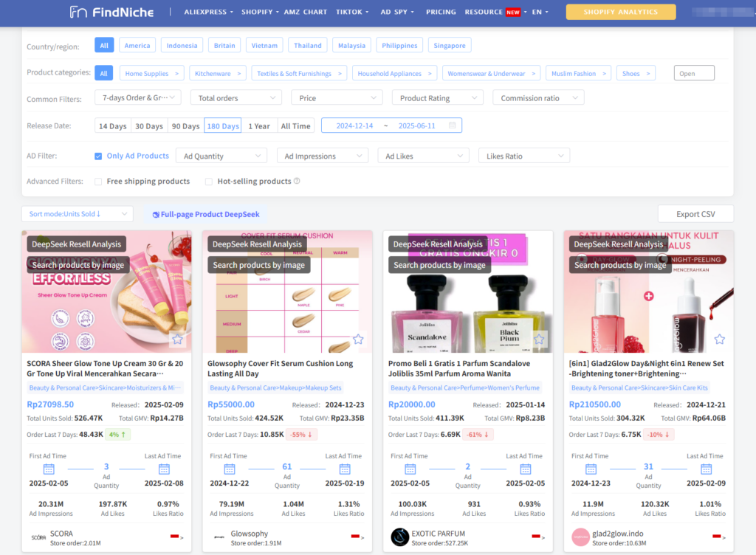The image size is (756, 555).
Task: Filter by Vietnam region
Action: pos(265,45)
